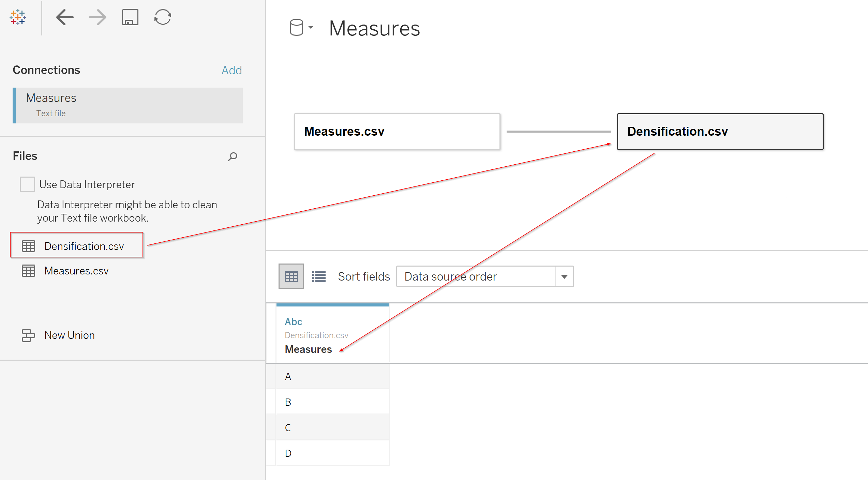Click the refresh data source icon
Viewport: 868px width, 480px height.
163,17
